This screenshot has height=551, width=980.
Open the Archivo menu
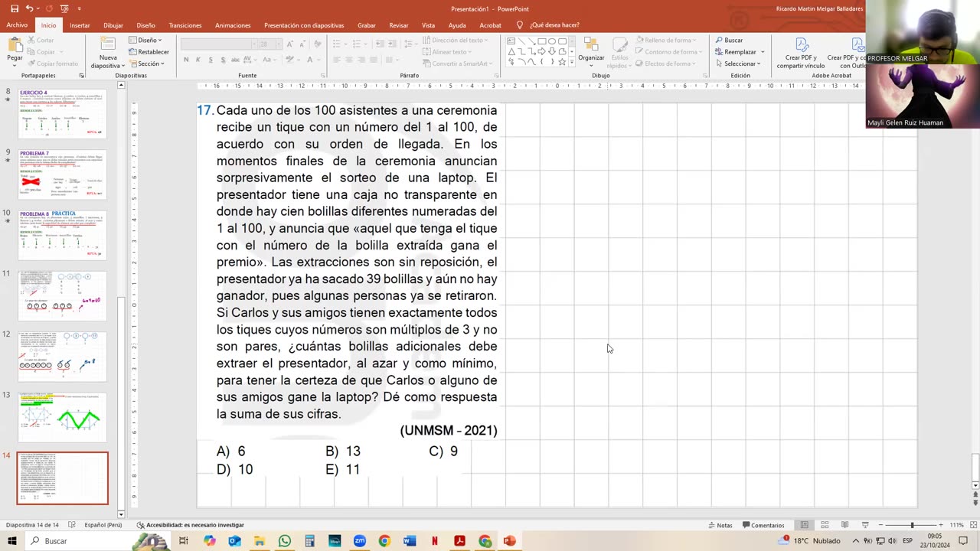17,25
